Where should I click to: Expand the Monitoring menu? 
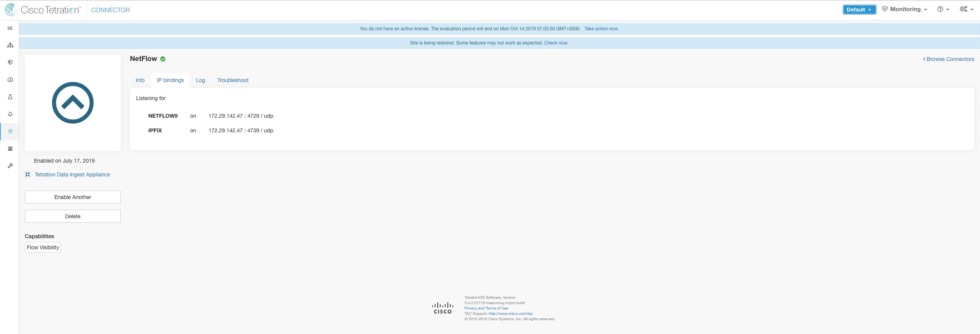point(904,9)
